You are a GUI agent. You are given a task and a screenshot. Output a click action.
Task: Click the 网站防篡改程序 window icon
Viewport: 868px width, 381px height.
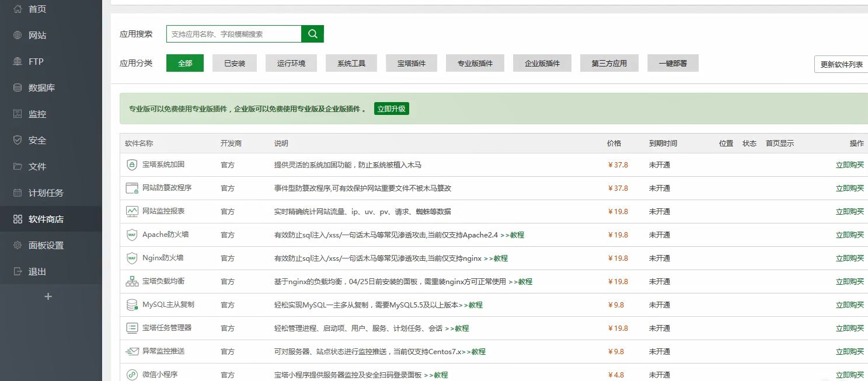(x=132, y=188)
